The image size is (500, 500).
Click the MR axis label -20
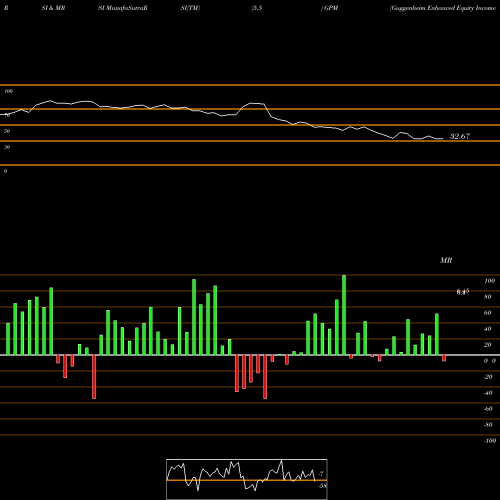[488, 377]
